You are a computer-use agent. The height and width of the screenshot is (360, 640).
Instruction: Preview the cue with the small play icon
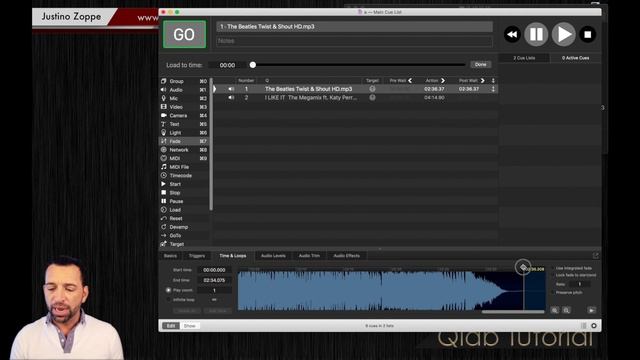point(591,310)
